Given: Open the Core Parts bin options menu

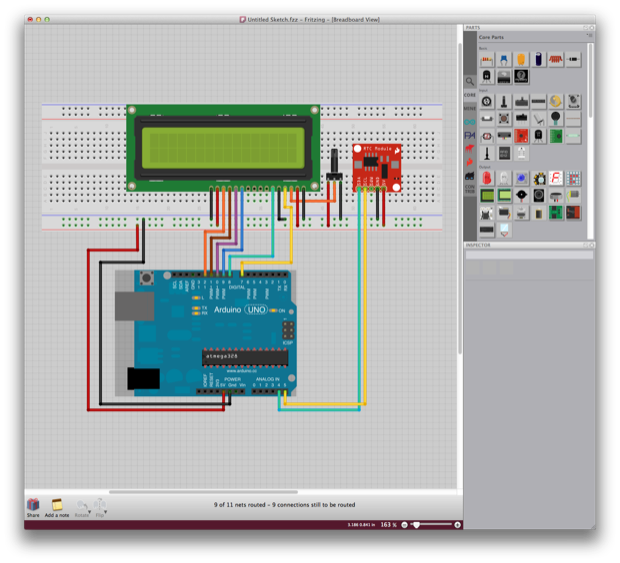Looking at the screenshot, I should pyautogui.click(x=589, y=36).
